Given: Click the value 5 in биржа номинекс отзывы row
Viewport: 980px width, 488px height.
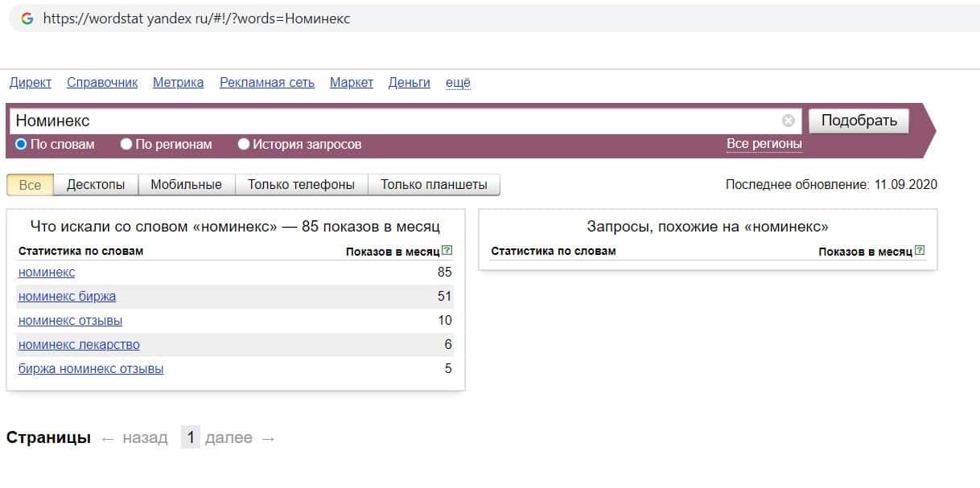Looking at the screenshot, I should pos(448,369).
